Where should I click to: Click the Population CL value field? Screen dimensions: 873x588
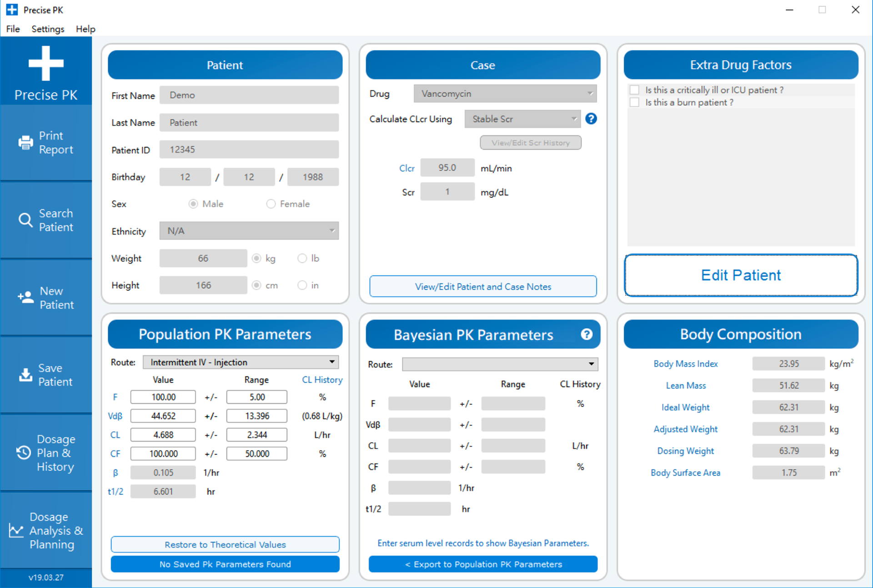163,435
